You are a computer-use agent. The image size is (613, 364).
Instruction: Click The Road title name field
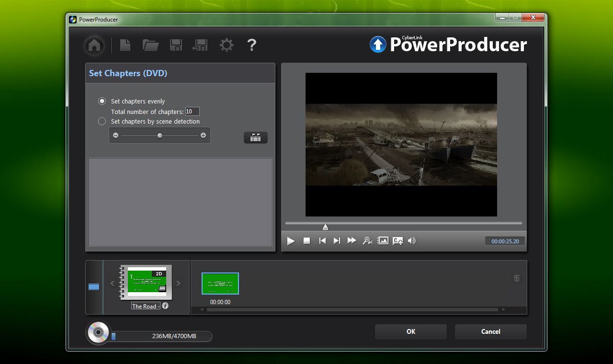146,306
